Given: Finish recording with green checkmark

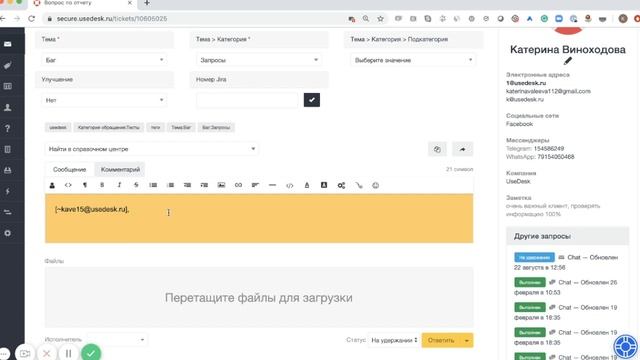Looking at the screenshot, I should (x=91, y=353).
